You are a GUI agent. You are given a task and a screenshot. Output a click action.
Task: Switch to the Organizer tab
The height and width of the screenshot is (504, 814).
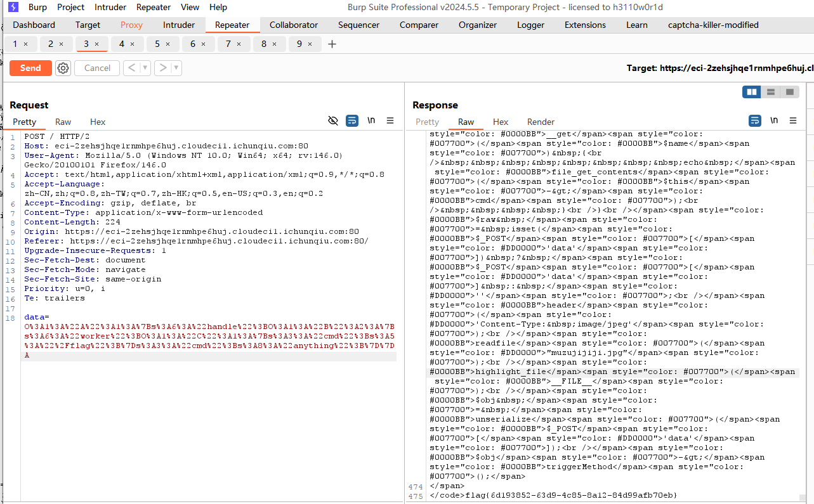click(x=478, y=25)
